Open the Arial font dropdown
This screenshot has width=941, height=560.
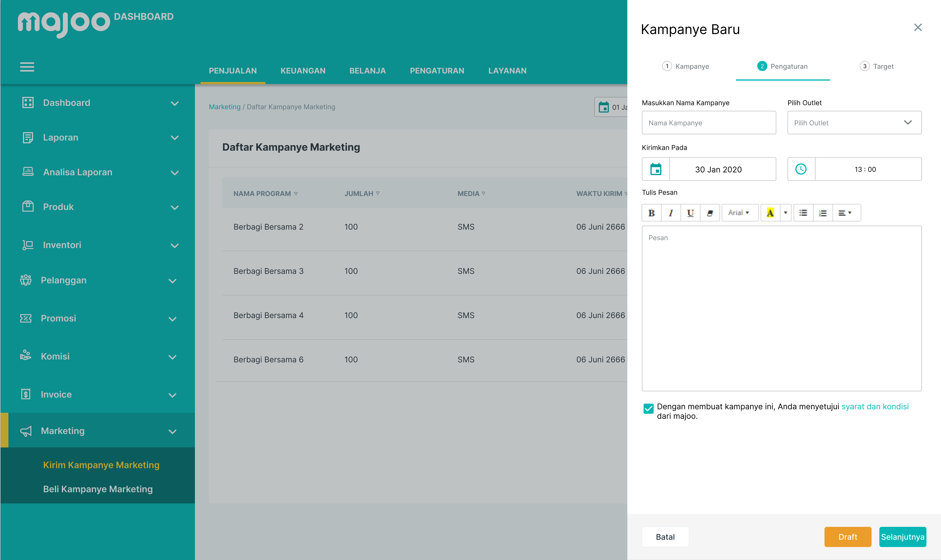click(740, 213)
